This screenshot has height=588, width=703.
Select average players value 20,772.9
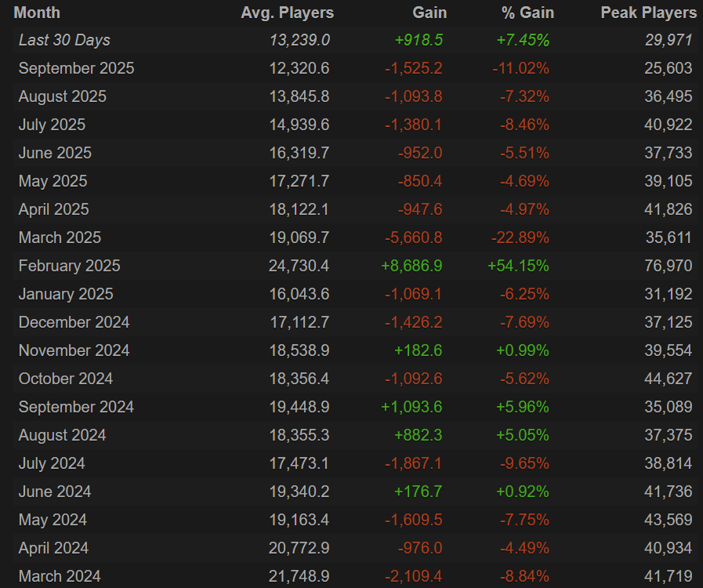(299, 549)
